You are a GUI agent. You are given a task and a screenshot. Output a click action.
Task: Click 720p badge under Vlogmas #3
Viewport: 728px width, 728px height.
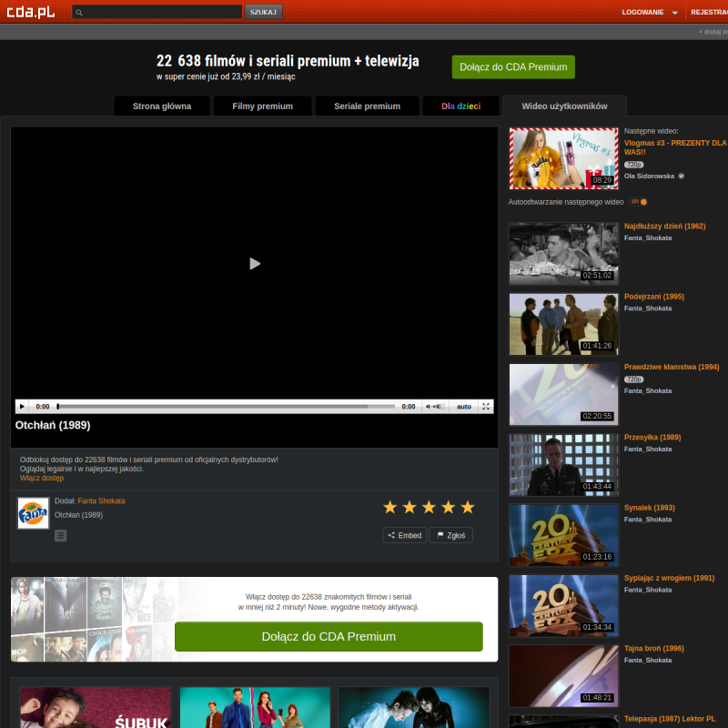pyautogui.click(x=633, y=165)
